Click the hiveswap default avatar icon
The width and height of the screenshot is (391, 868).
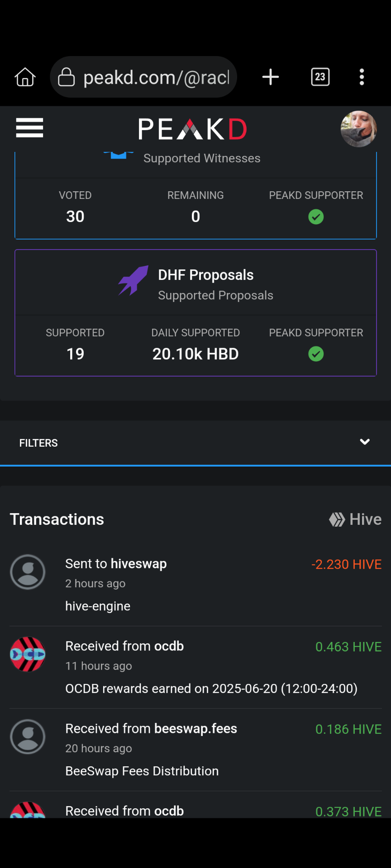(28, 572)
